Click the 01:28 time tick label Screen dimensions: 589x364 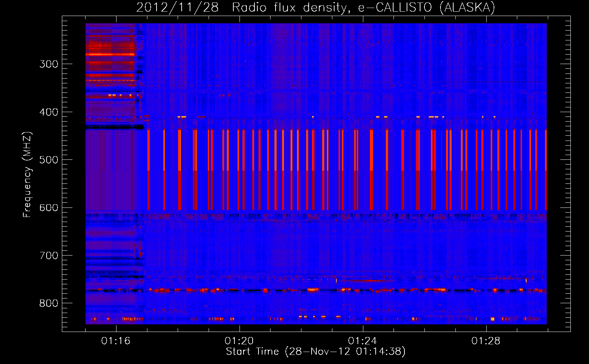coord(486,341)
